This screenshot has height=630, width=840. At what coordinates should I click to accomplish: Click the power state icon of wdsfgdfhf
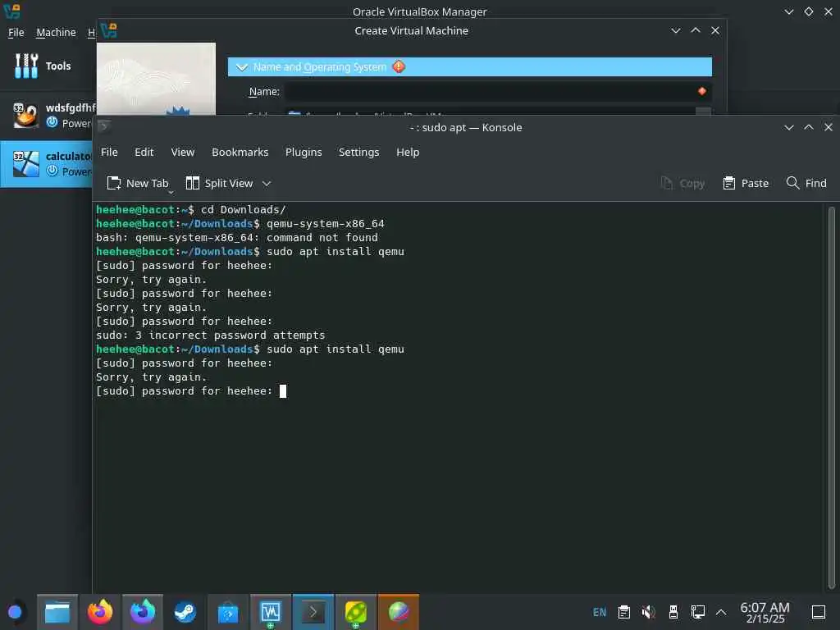[52, 123]
